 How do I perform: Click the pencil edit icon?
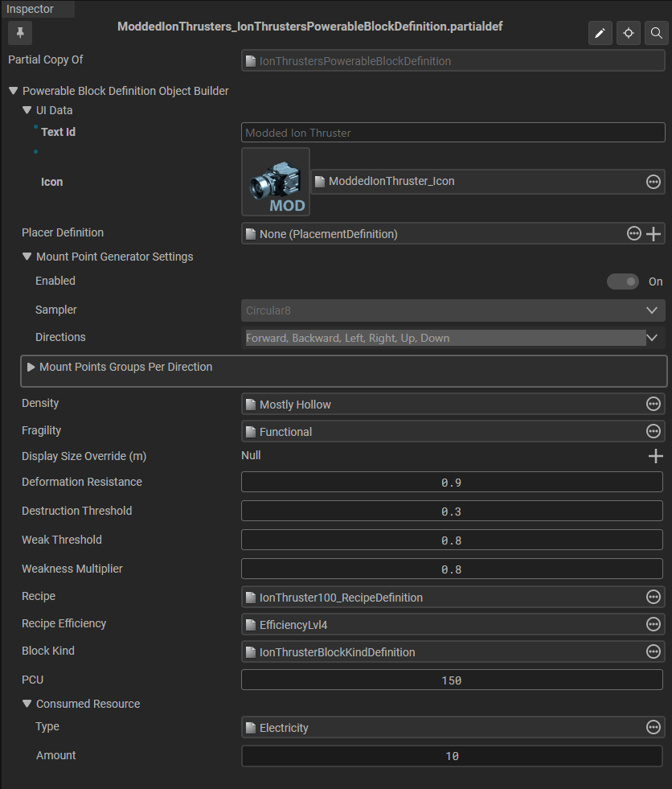[600, 34]
